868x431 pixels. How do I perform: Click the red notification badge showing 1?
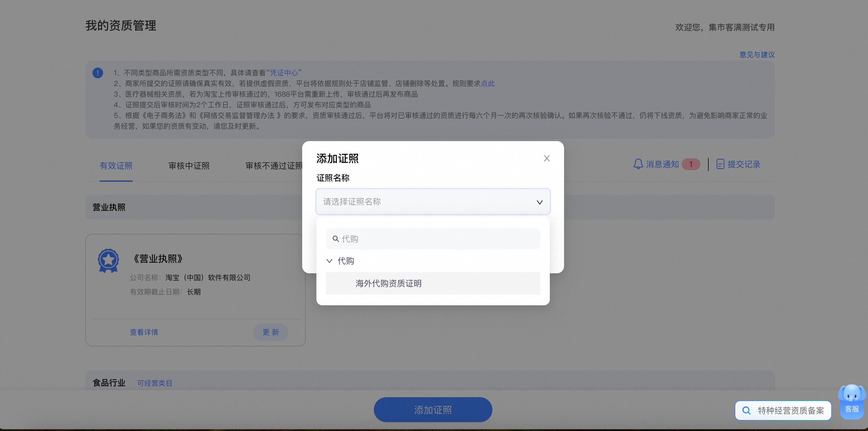691,164
